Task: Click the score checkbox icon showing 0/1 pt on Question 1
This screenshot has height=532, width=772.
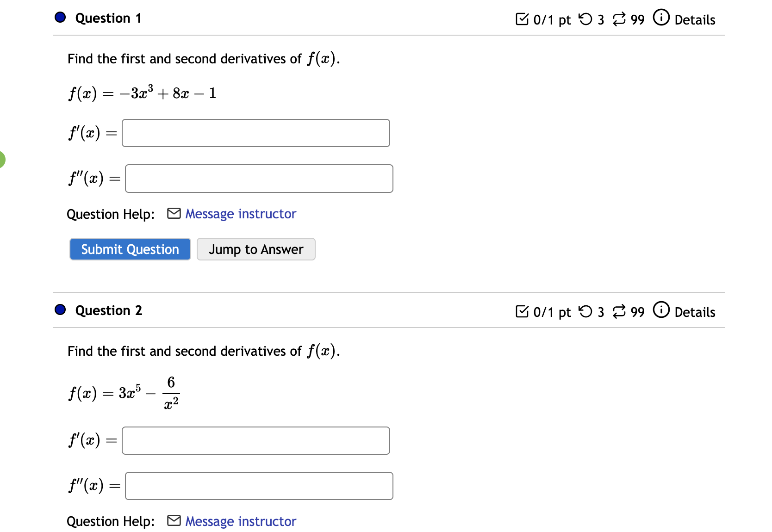Action: pyautogui.click(x=523, y=19)
